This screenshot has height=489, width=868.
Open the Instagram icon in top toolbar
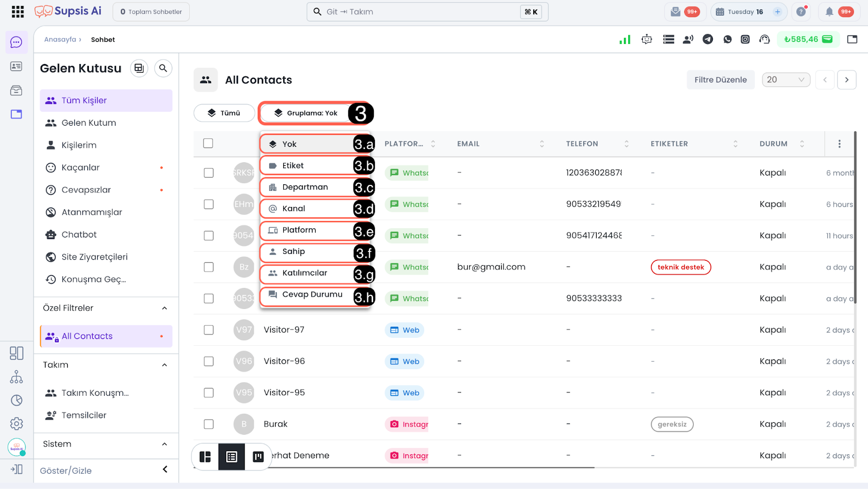745,39
